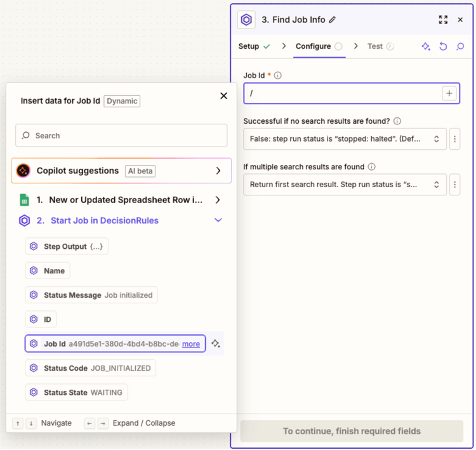
Task: Expand the step editor to full screen
Action: (443, 20)
